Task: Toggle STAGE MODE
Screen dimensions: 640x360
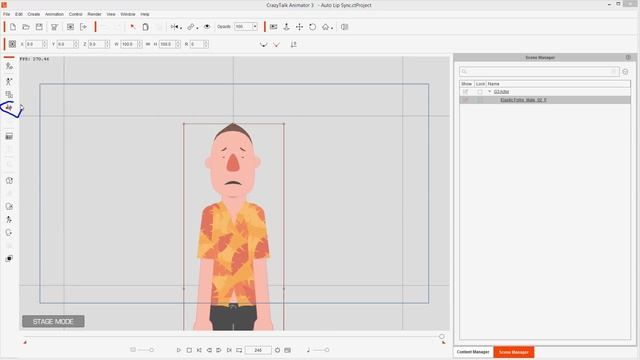Action: [53, 322]
